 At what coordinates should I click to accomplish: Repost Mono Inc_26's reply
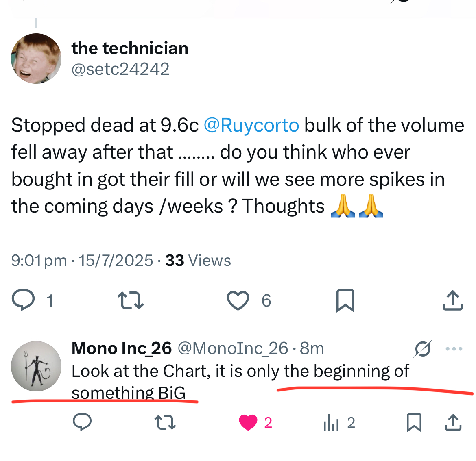coord(166,422)
